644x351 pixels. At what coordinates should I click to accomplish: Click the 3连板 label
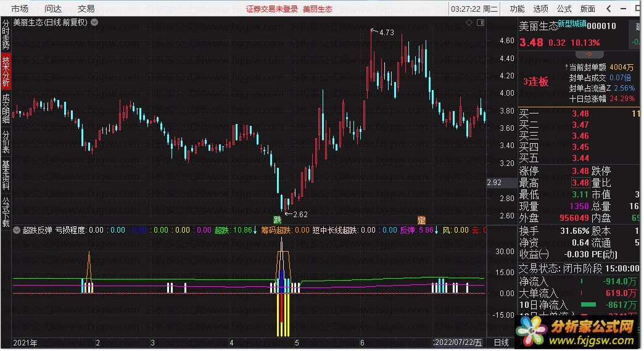click(x=536, y=81)
